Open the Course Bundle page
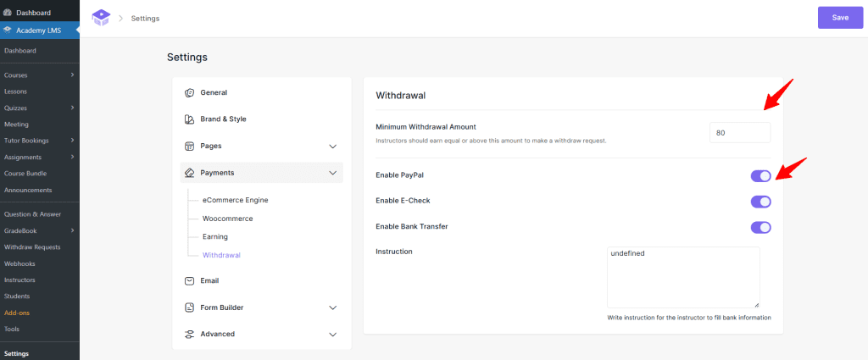Screen dimensions: 868x360 point(25,174)
